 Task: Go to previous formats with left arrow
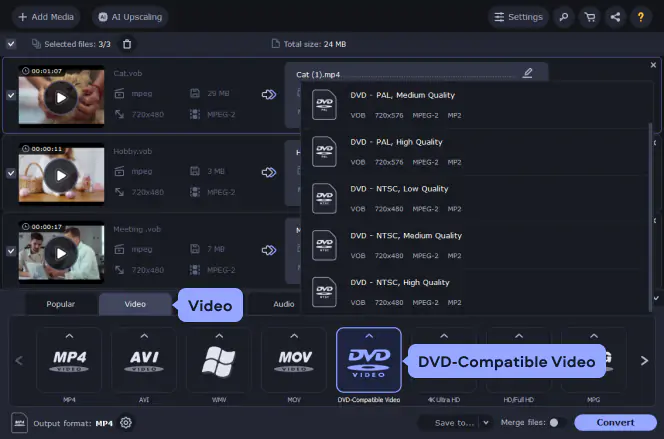coord(19,361)
